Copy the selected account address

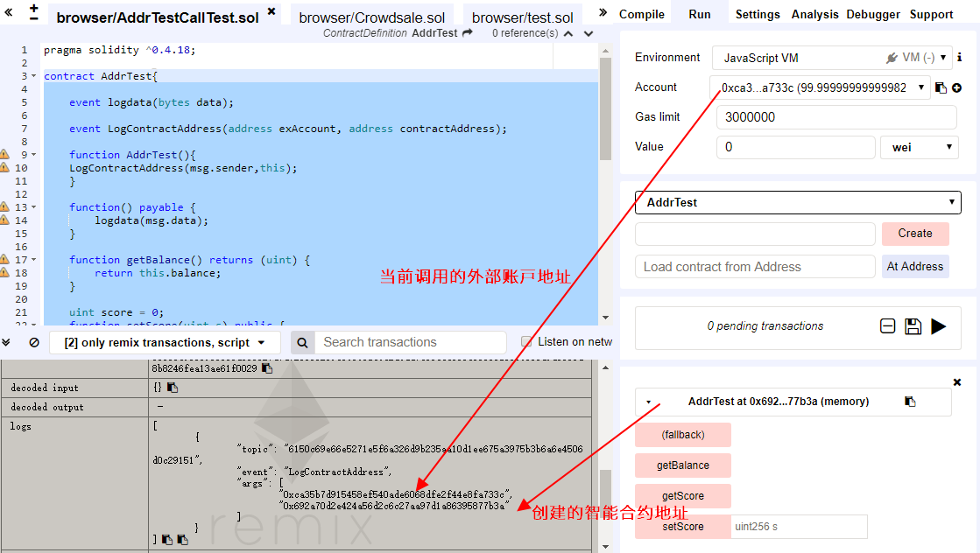coord(941,88)
